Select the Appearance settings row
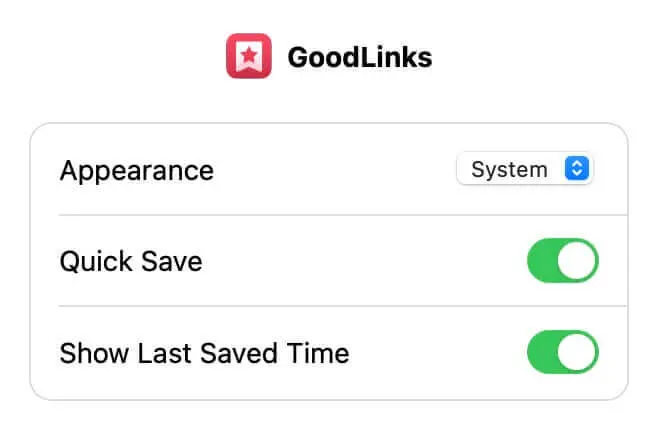Image resolution: width=657 pixels, height=433 pixels. [x=329, y=169]
